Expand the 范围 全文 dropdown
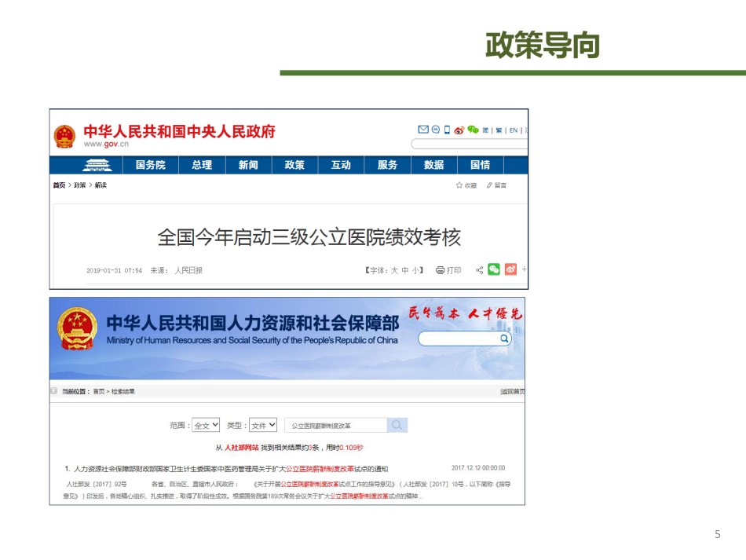The height and width of the screenshot is (560, 746). tap(207, 425)
